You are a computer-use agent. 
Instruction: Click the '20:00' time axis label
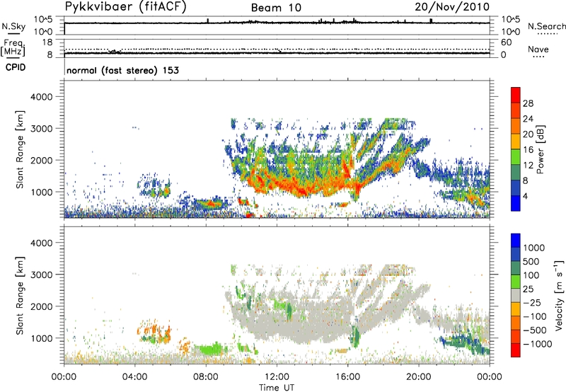[419, 377]
